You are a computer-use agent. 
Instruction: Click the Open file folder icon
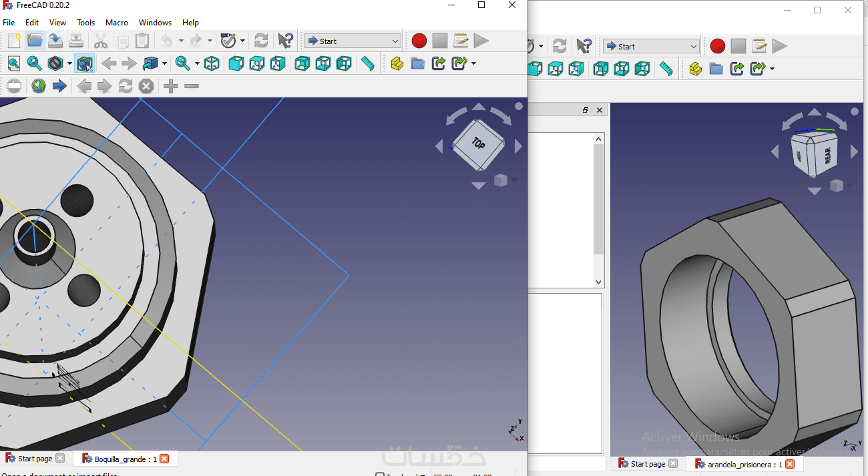pyautogui.click(x=35, y=41)
